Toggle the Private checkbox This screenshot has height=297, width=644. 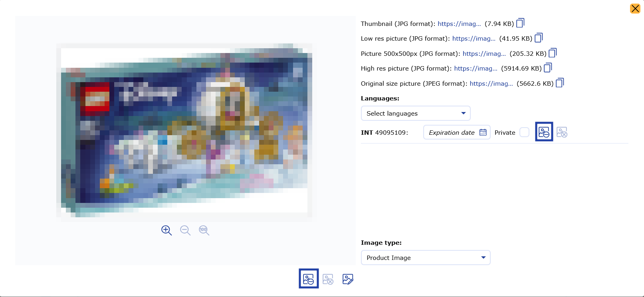pyautogui.click(x=525, y=132)
